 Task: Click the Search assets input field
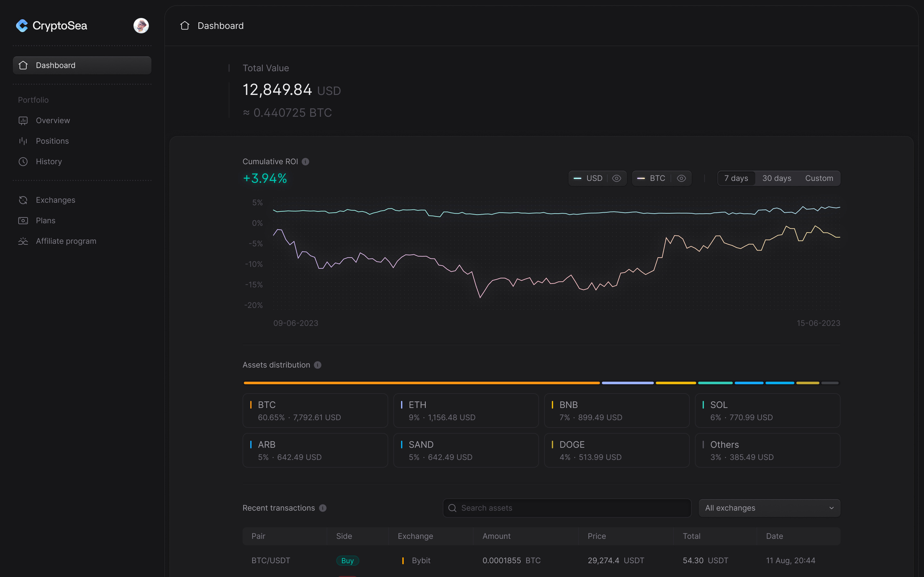[567, 508]
